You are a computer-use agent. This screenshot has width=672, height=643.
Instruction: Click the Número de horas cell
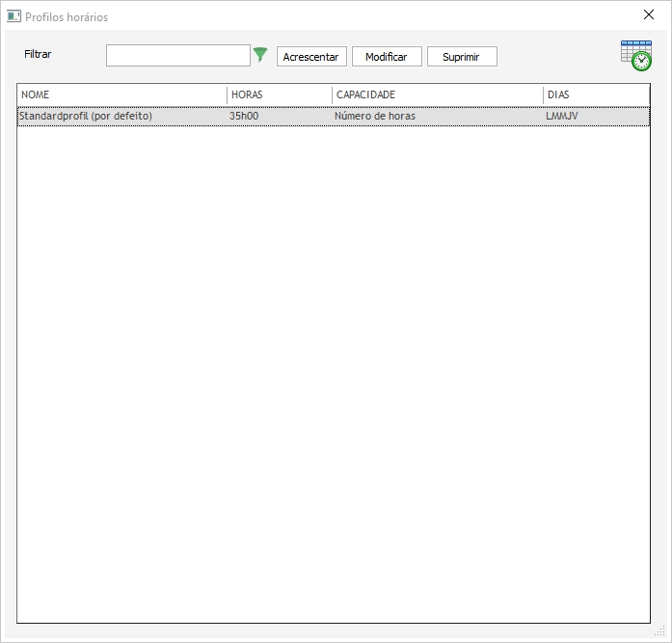(375, 116)
